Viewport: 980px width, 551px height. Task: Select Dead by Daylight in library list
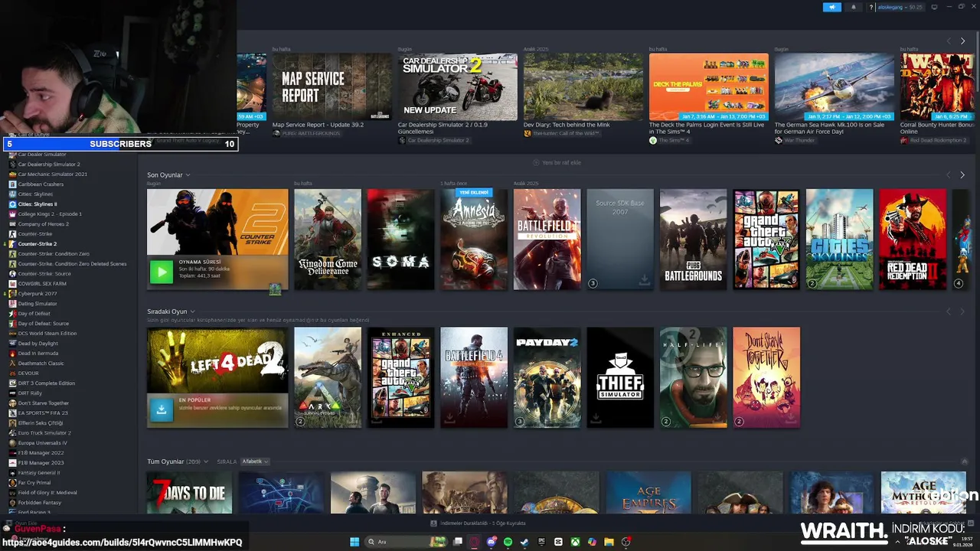tap(38, 344)
